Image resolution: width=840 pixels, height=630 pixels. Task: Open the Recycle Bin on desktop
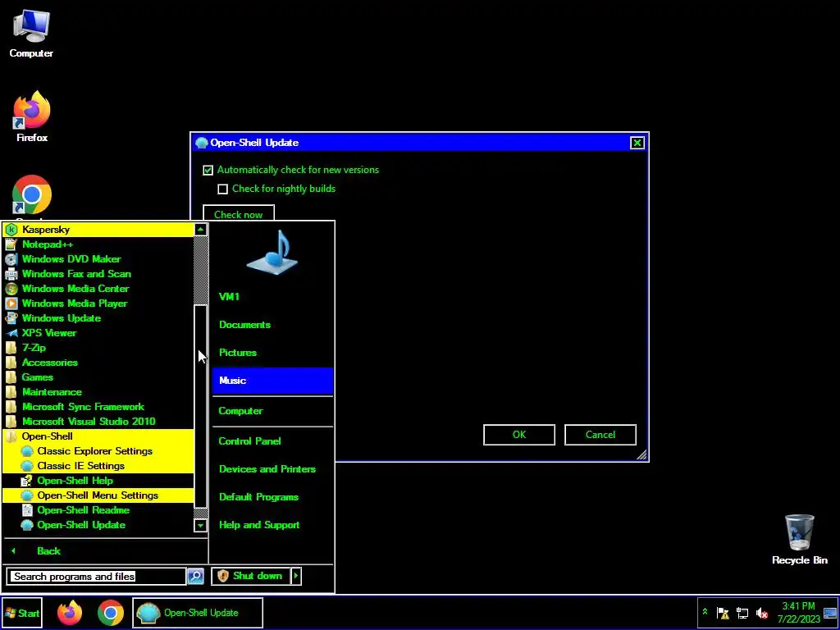(799, 539)
